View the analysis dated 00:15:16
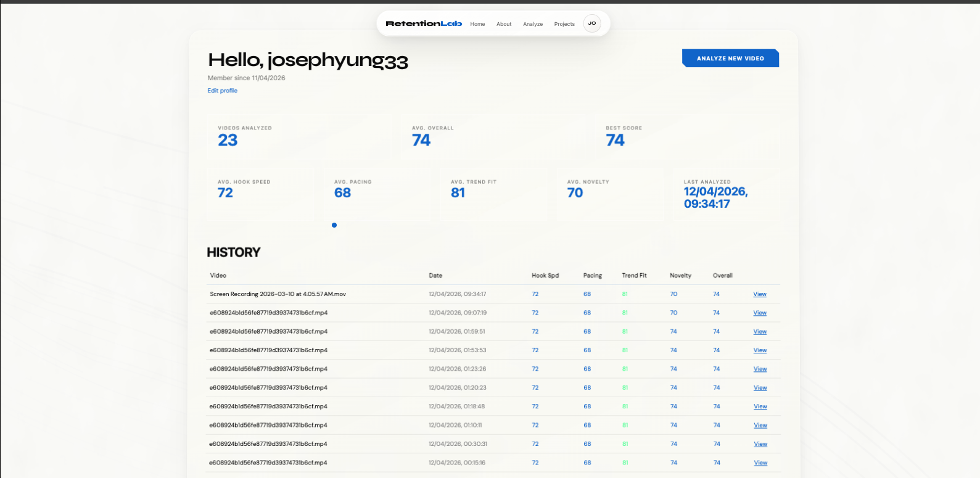Screen dimensions: 980x478 pos(760,463)
